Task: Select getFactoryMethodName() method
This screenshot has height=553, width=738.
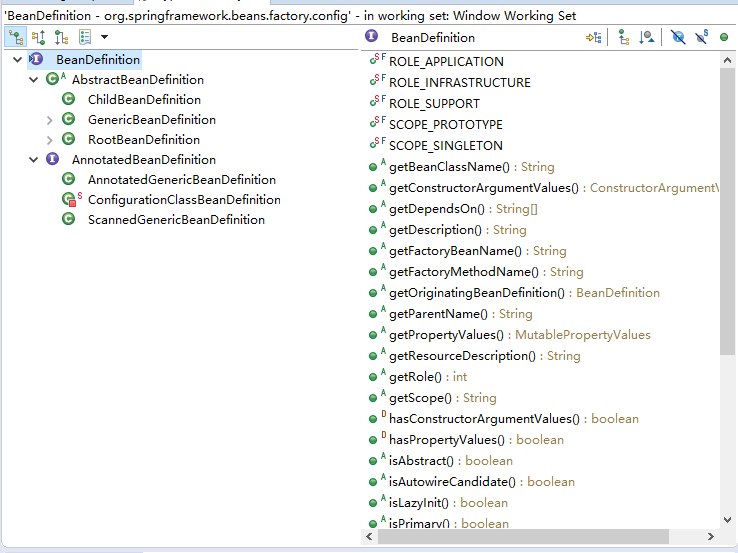Action: tap(486, 272)
